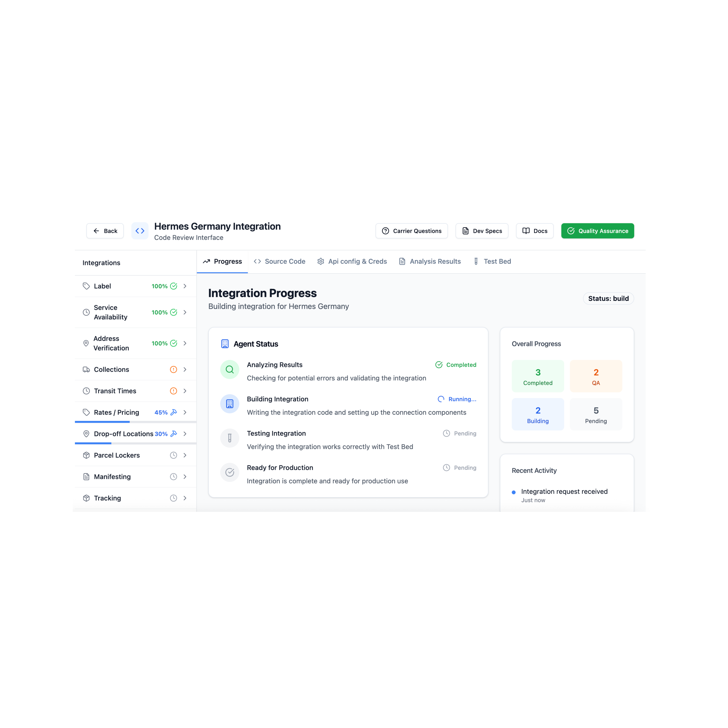728x728 pixels.
Task: Click the Transit Times clock icon
Action: (x=86, y=391)
